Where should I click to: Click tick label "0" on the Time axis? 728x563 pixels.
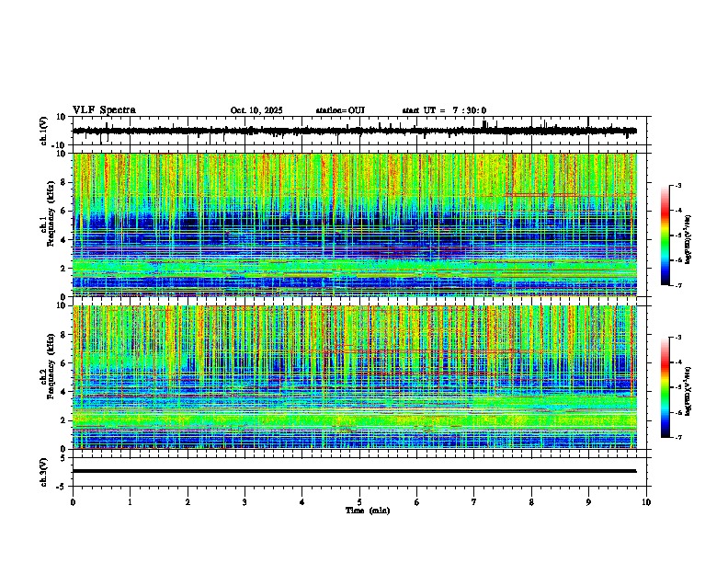[x=73, y=502]
